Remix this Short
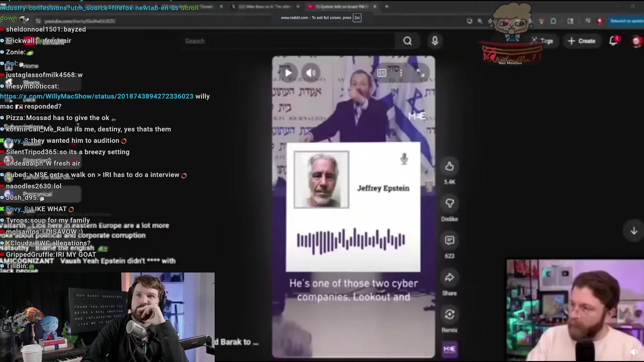 click(x=449, y=315)
